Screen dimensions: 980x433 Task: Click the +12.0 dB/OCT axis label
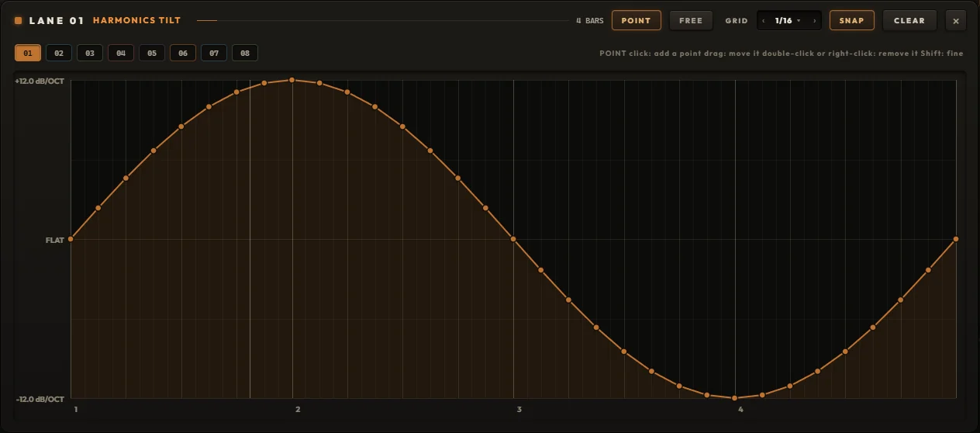[40, 81]
